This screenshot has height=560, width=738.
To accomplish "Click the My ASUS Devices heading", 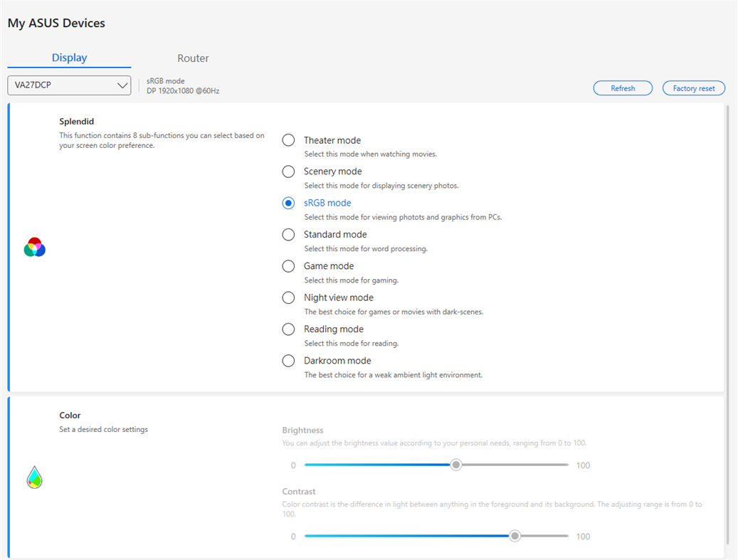I will (x=56, y=23).
